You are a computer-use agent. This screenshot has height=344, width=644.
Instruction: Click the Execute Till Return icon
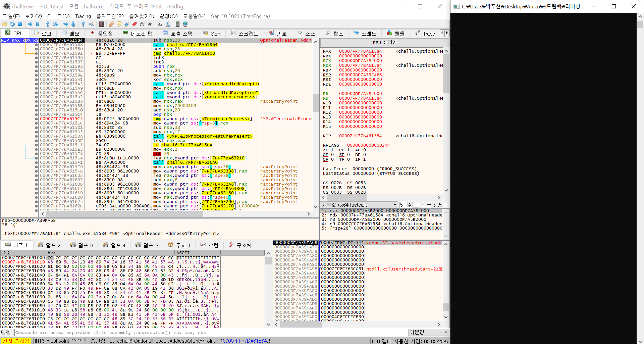click(83, 24)
